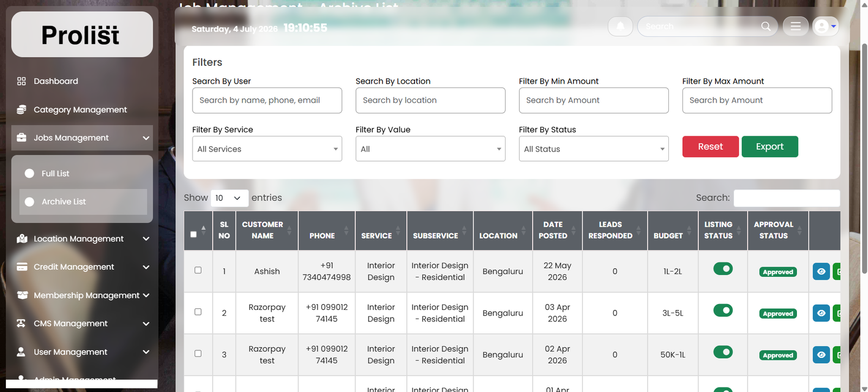Sort by the Phone column
The width and height of the screenshot is (868, 392).
pos(327,230)
